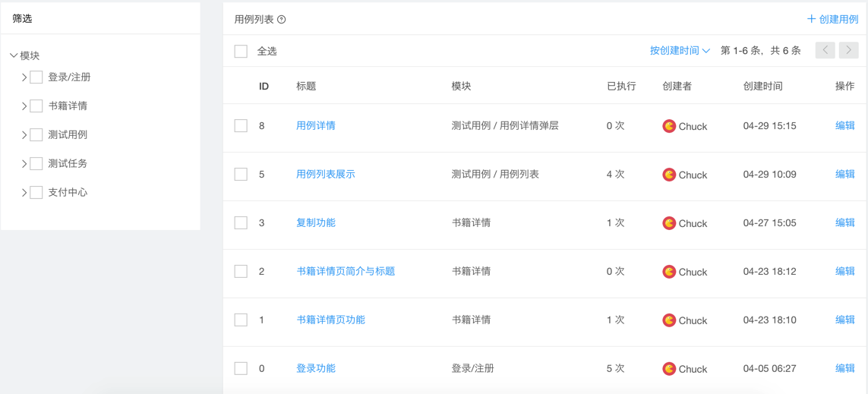
Task: Click 编辑 for the 用例列表展示 row
Action: click(x=844, y=175)
